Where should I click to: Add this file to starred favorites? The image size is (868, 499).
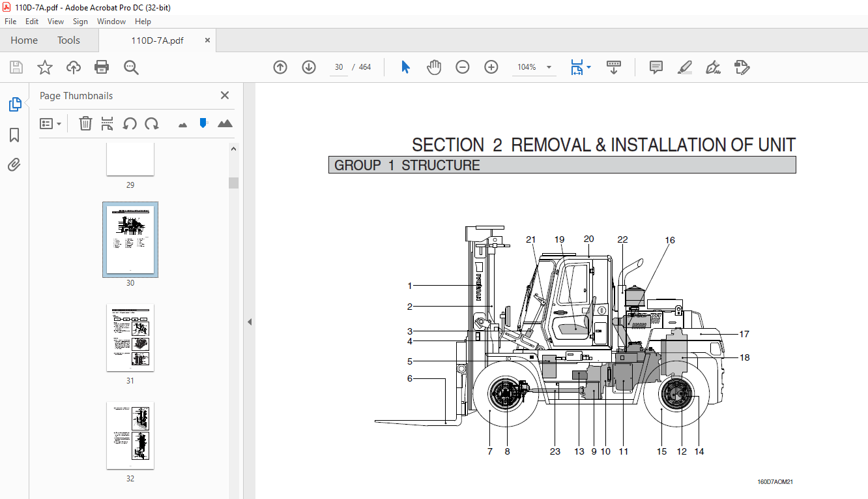pos(44,67)
